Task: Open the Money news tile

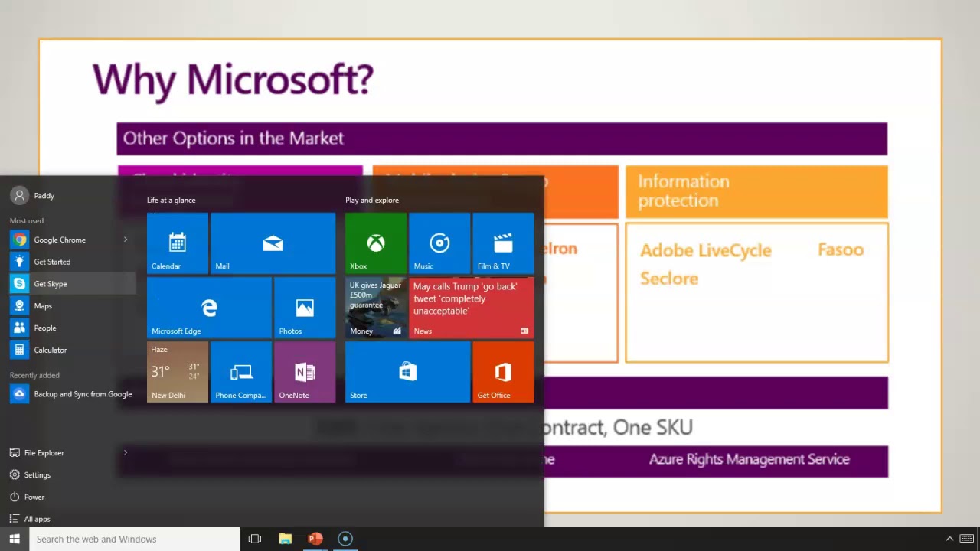Action: point(376,308)
